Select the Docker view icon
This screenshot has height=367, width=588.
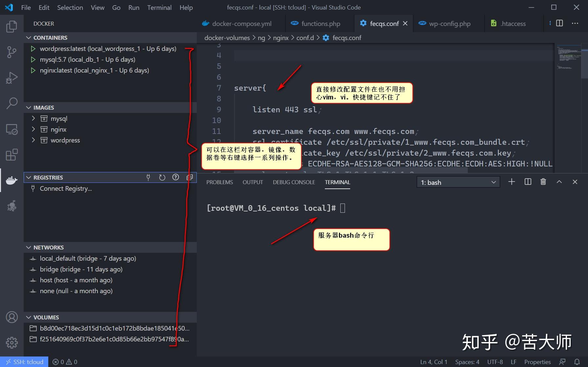click(12, 180)
